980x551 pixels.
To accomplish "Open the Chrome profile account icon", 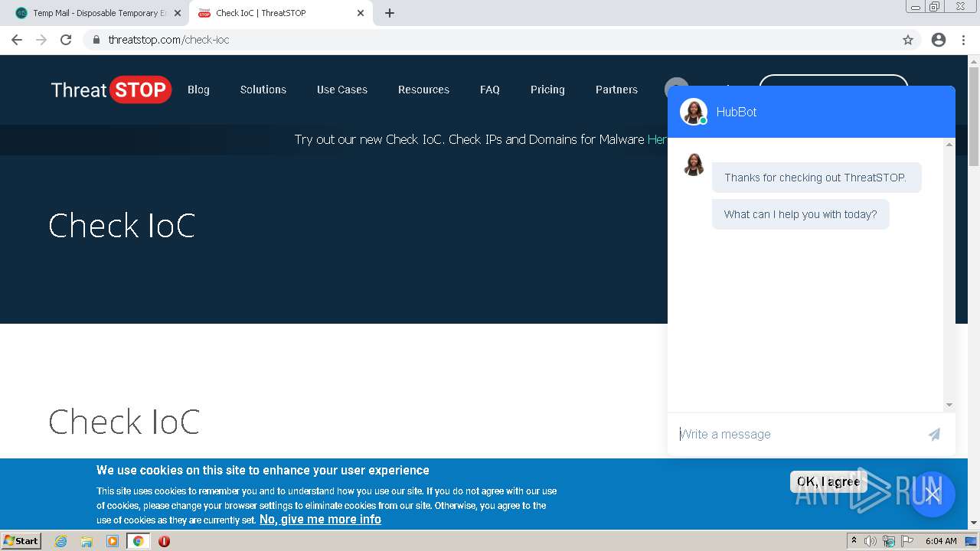I will 939,40.
